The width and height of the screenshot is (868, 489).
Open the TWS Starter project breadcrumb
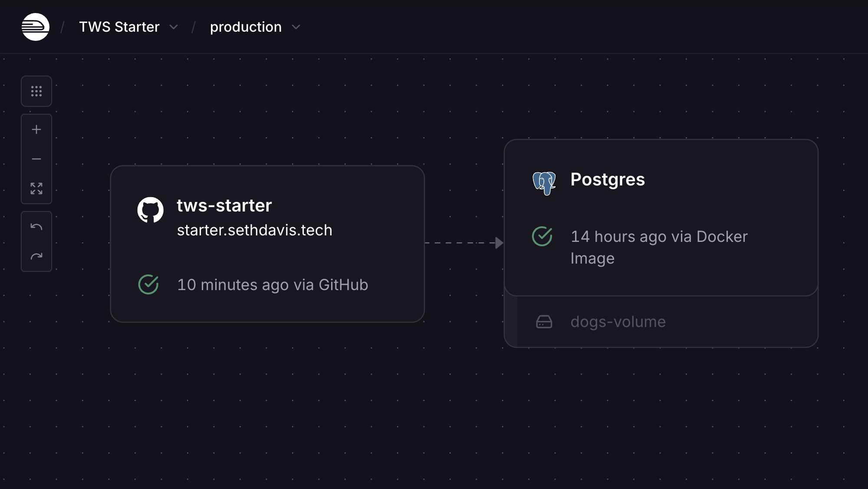click(x=119, y=27)
